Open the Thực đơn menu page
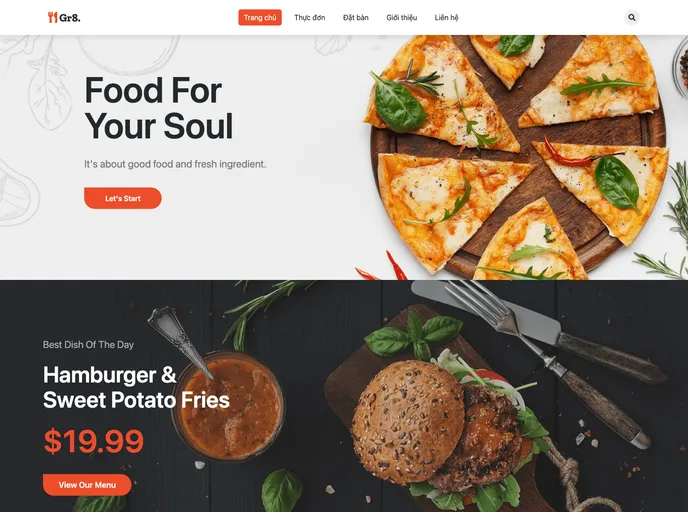This screenshot has height=512, width=688. (310, 18)
